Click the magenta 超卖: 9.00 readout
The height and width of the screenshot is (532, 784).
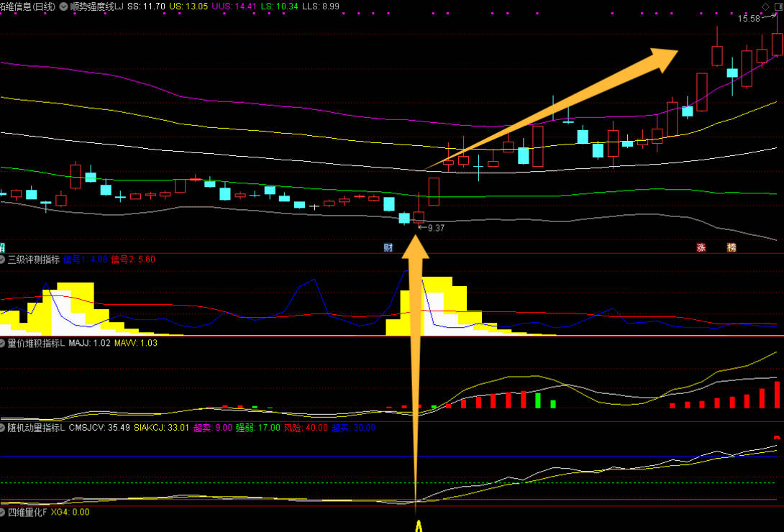pyautogui.click(x=213, y=428)
